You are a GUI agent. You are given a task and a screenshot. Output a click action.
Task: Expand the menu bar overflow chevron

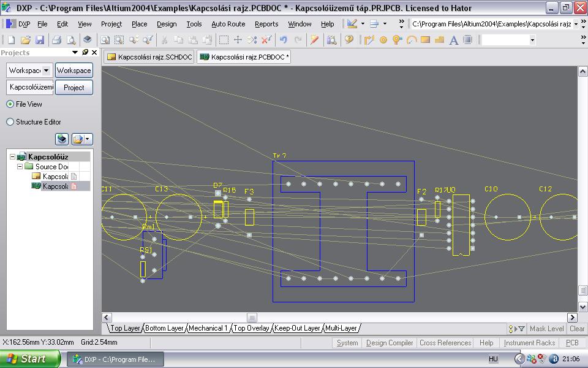click(401, 24)
